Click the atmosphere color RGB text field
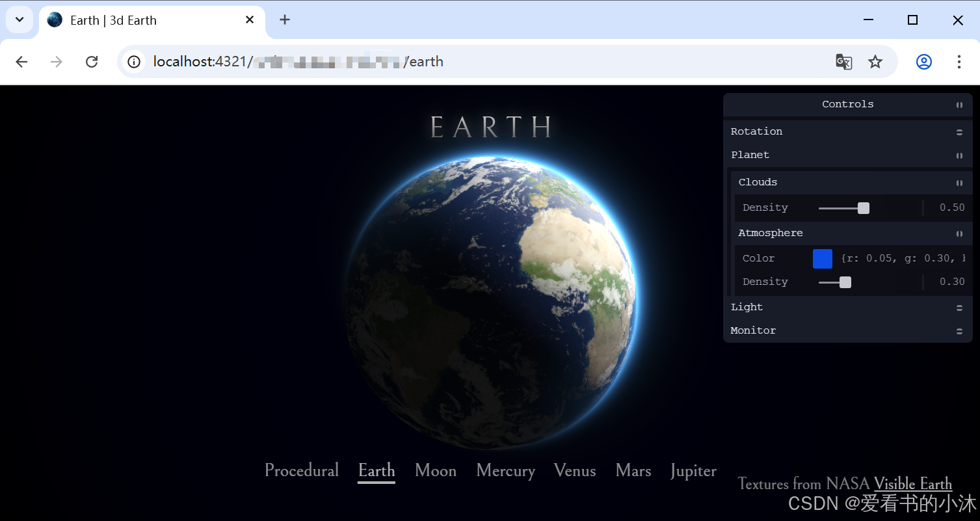Viewport: 980px width, 521px height. (x=903, y=259)
